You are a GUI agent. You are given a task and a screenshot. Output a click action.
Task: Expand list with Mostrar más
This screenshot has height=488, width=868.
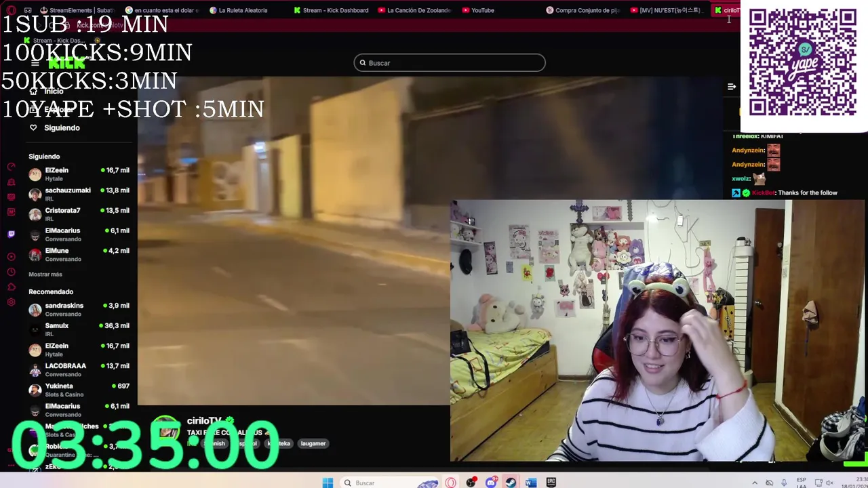point(45,274)
